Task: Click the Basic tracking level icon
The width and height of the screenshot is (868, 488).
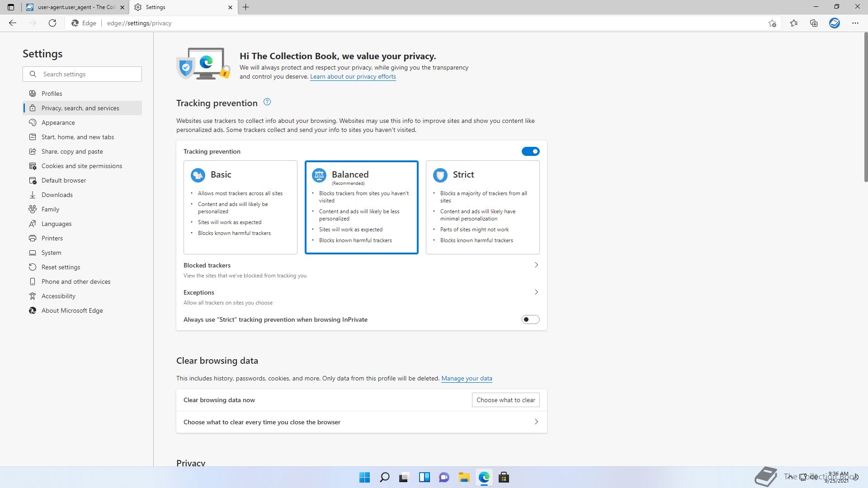Action: pyautogui.click(x=198, y=175)
